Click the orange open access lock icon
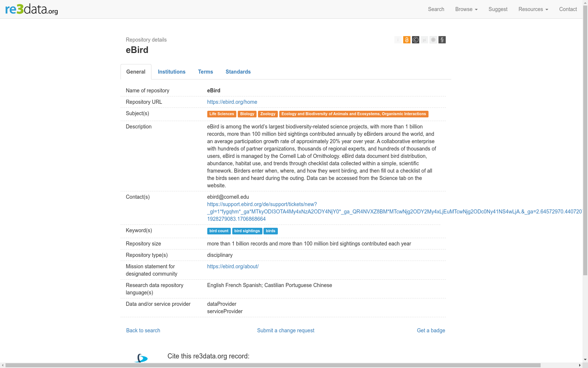This screenshot has width=588, height=368. pos(407,40)
